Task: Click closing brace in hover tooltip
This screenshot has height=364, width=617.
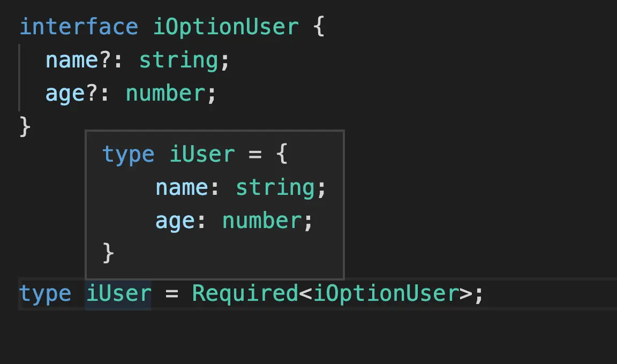Action: click(x=108, y=252)
